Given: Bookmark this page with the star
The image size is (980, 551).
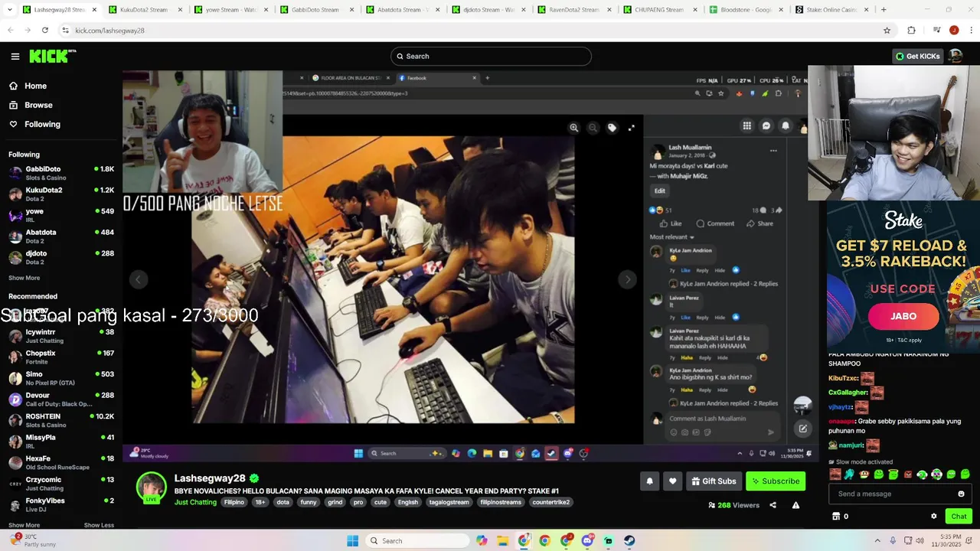Looking at the screenshot, I should click(x=887, y=31).
